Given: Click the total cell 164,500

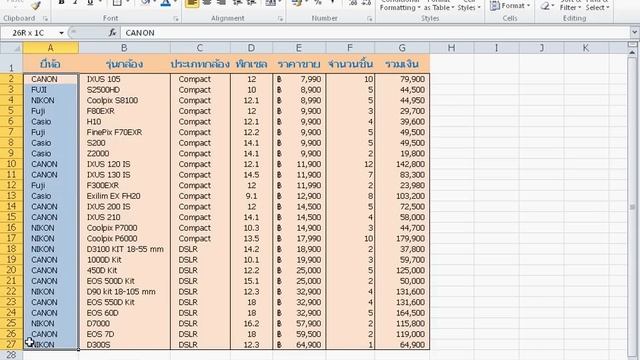Looking at the screenshot, I should (402, 313).
